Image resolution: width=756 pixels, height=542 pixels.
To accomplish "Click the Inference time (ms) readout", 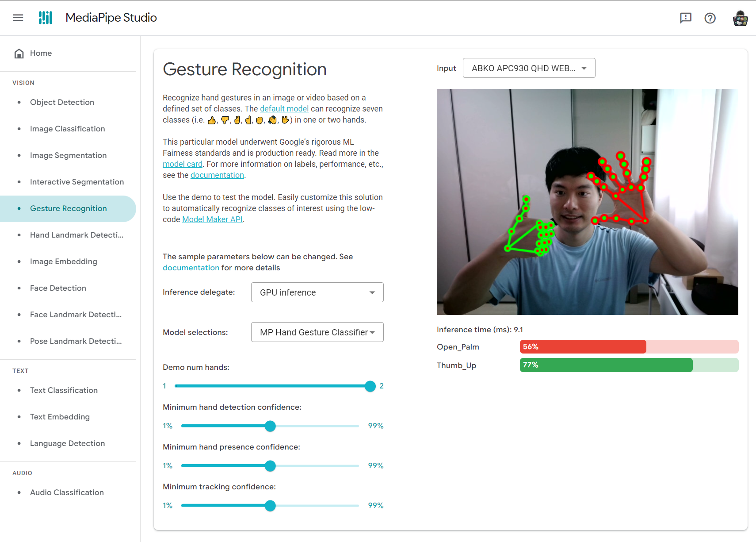I will tap(480, 330).
